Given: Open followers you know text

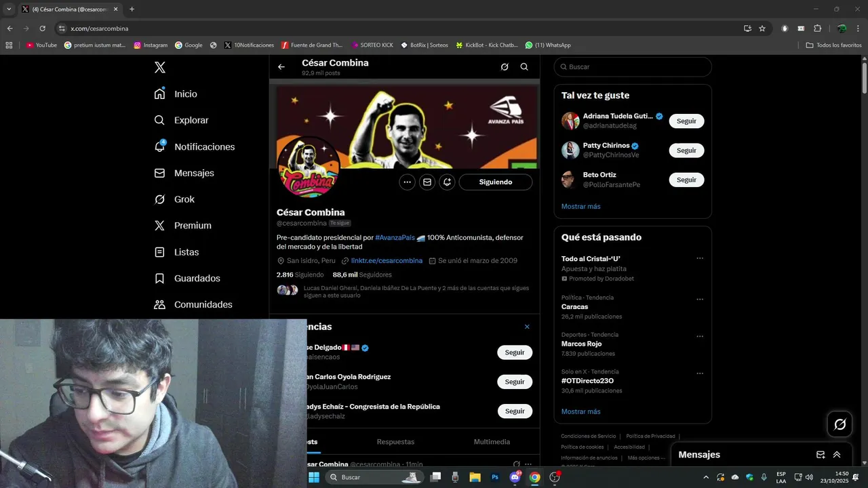Looking at the screenshot, I should [416, 291].
